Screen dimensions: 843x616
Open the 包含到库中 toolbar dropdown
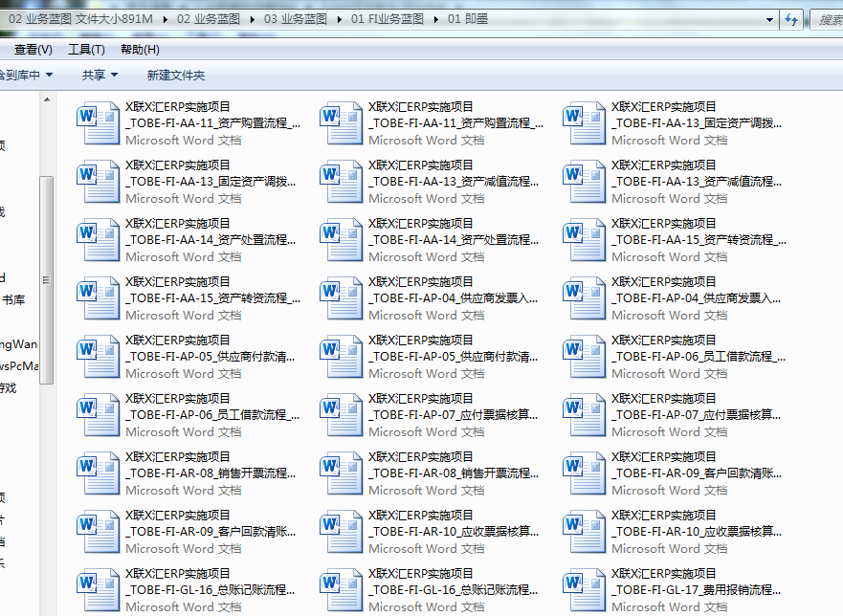[26, 75]
